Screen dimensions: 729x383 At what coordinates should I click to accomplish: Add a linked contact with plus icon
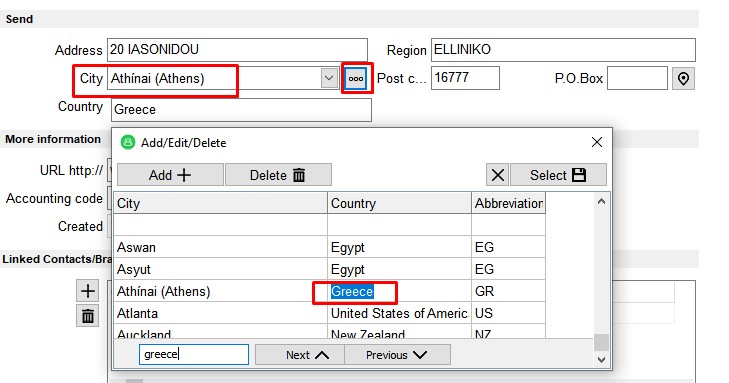(x=87, y=291)
